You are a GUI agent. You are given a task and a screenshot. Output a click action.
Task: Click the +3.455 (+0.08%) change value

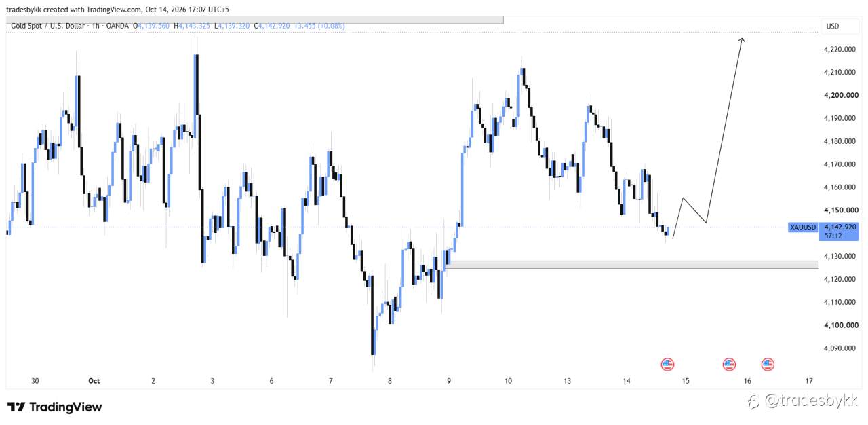319,26
